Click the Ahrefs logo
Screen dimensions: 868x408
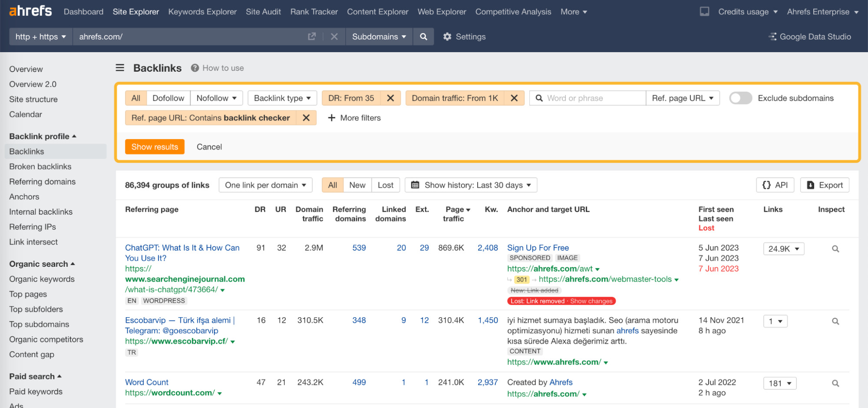click(30, 11)
